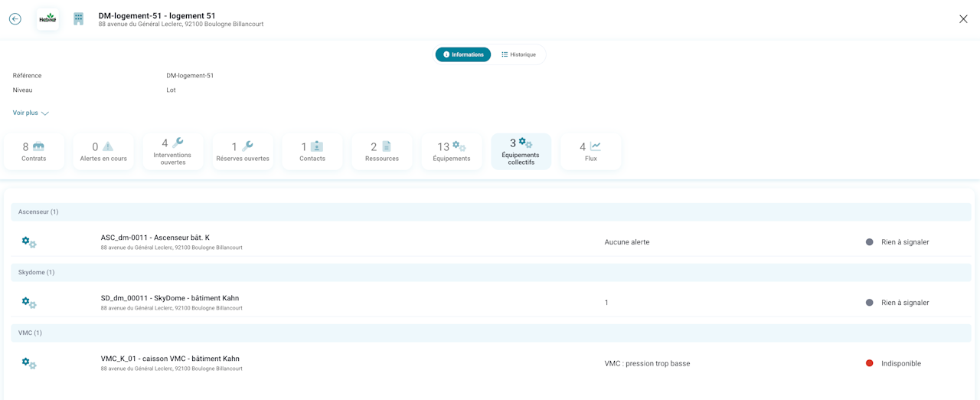The image size is (980, 400).
Task: Click the red Indisponible status dot
Action: pos(869,363)
